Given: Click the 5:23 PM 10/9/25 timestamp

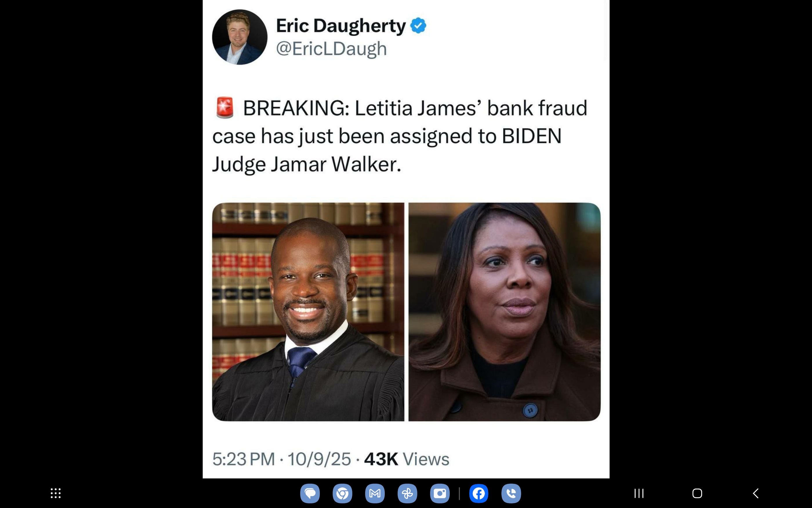Looking at the screenshot, I should click(282, 459).
